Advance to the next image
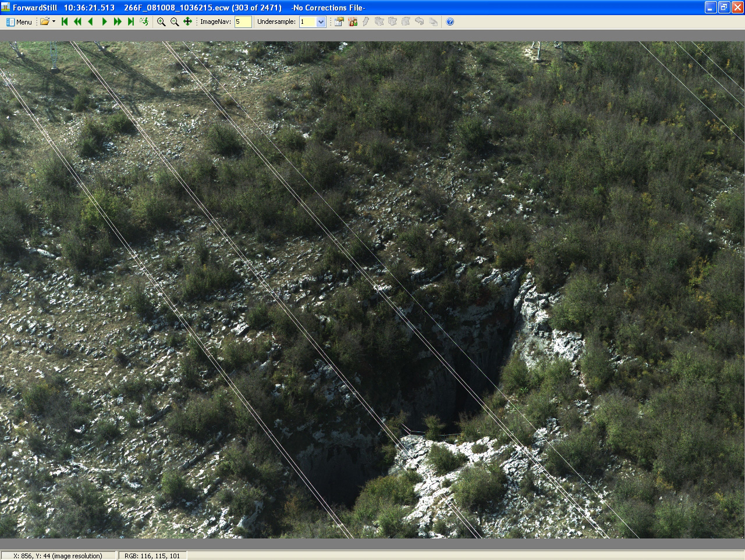This screenshot has height=560, width=745. tap(104, 22)
